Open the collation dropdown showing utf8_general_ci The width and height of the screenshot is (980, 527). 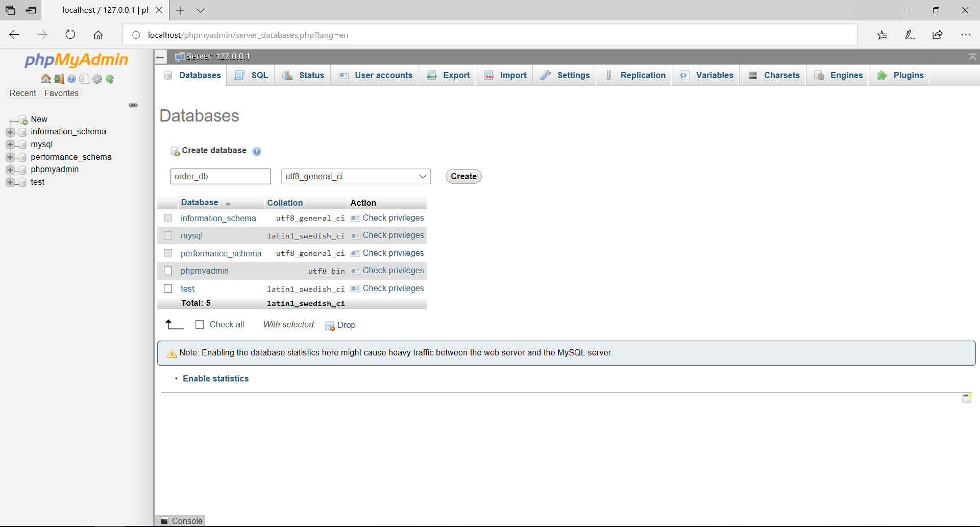(x=356, y=176)
